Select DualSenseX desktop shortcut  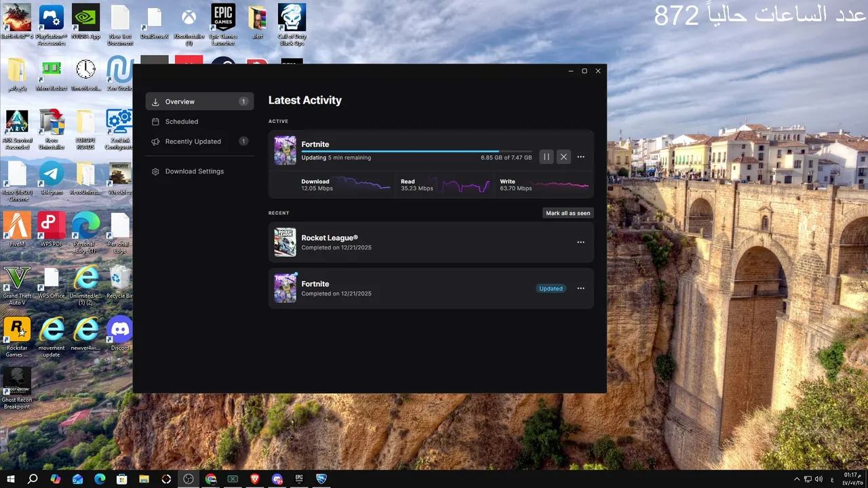point(154,22)
